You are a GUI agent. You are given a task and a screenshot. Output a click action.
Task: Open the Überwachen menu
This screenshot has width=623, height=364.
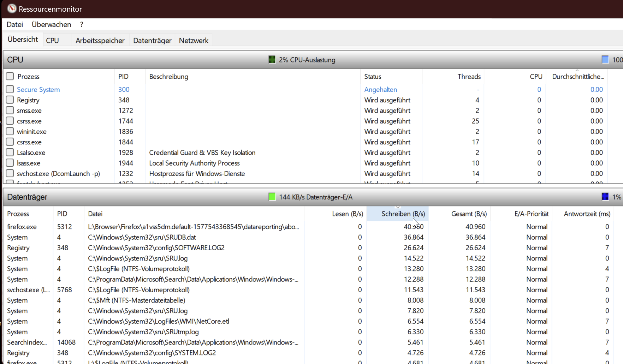(x=52, y=24)
